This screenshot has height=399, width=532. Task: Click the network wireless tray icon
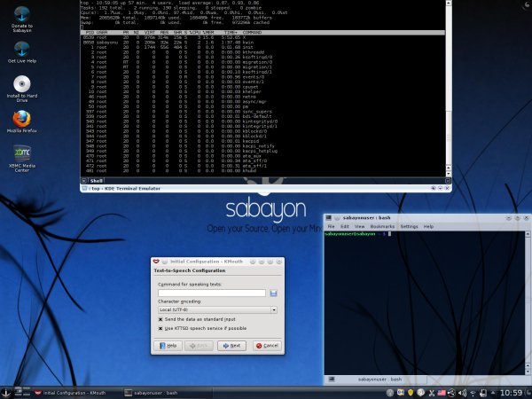(473, 393)
